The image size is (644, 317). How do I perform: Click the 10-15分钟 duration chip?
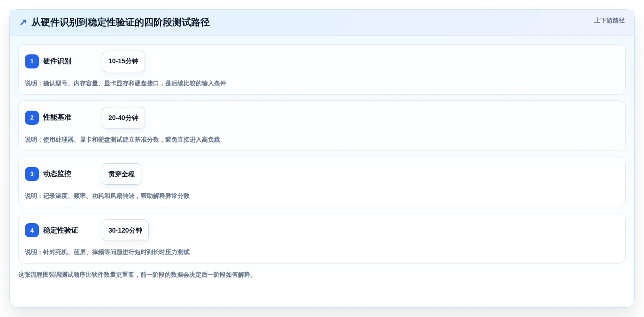pyautogui.click(x=123, y=61)
